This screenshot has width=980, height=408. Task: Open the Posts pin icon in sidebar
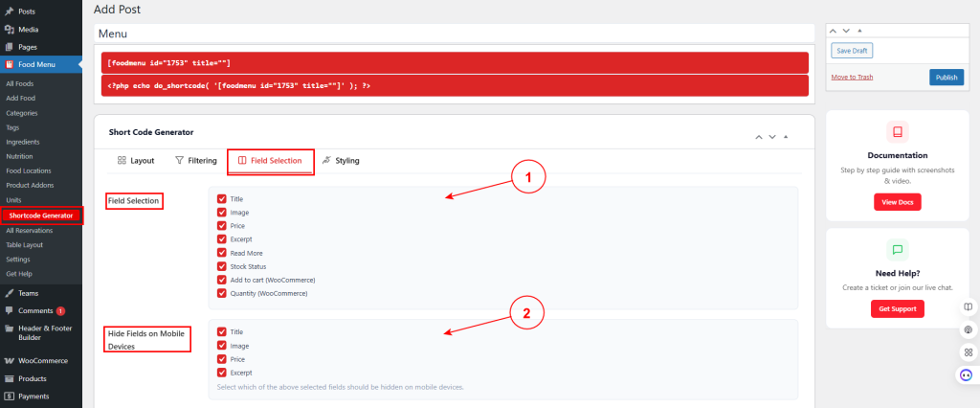pyautogui.click(x=10, y=11)
